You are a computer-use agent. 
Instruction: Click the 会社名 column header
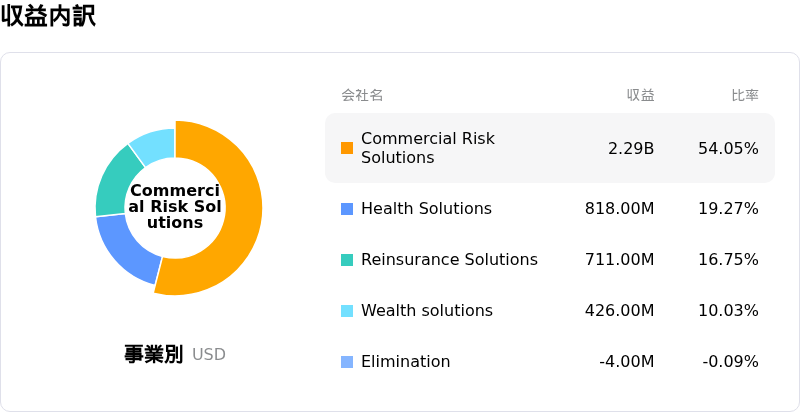coord(362,95)
